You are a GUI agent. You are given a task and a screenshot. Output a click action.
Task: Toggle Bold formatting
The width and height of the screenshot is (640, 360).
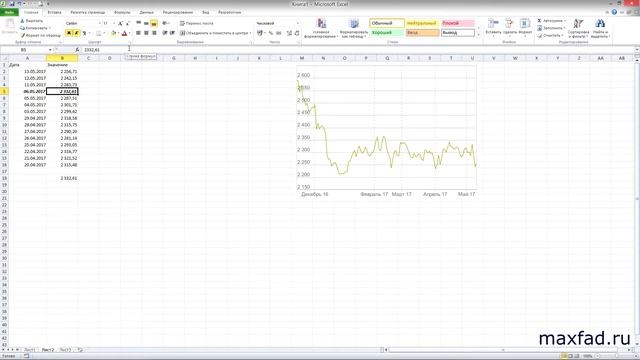click(x=69, y=33)
